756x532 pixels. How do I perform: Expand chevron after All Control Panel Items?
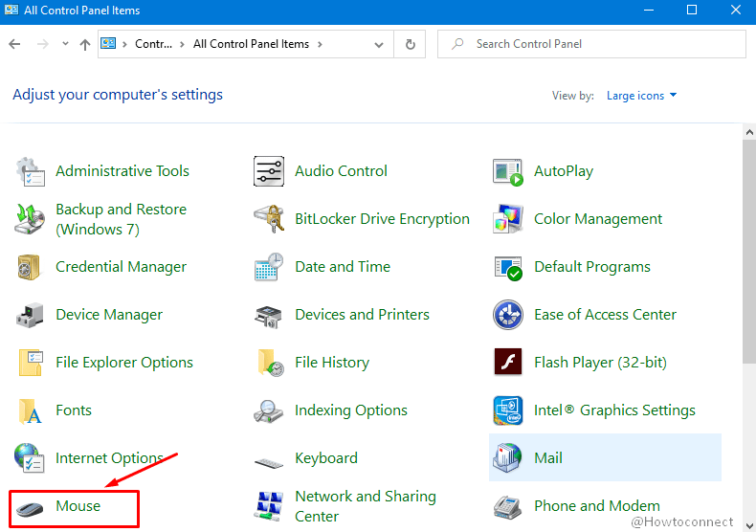320,44
